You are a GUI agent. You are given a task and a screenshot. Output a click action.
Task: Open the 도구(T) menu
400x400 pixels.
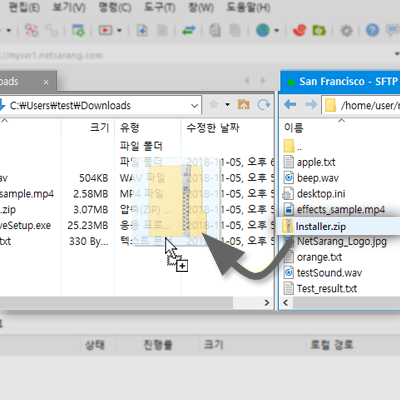pos(159,7)
